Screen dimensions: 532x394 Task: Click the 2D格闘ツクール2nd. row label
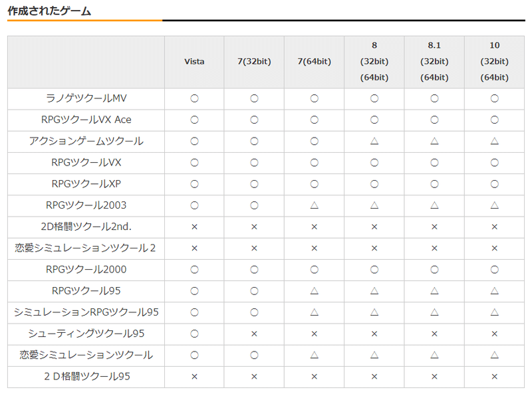pos(86,227)
